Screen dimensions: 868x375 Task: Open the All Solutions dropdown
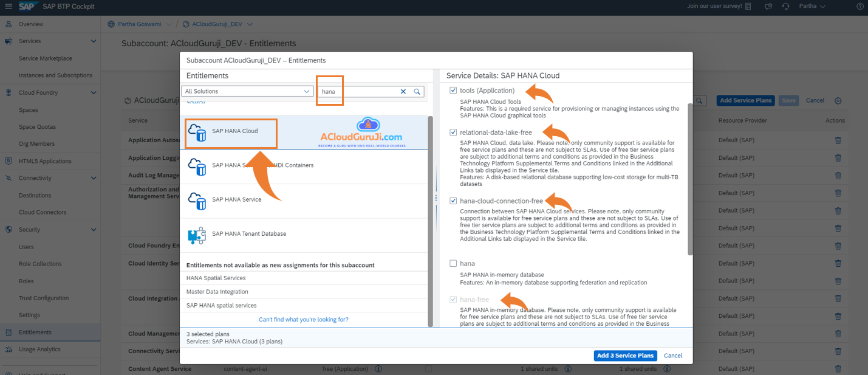(247, 91)
